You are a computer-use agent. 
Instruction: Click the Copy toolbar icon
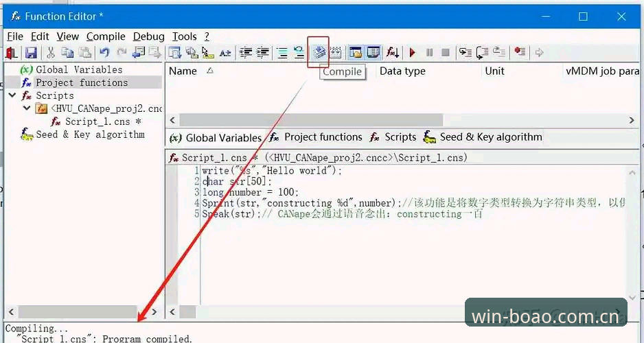tap(67, 53)
